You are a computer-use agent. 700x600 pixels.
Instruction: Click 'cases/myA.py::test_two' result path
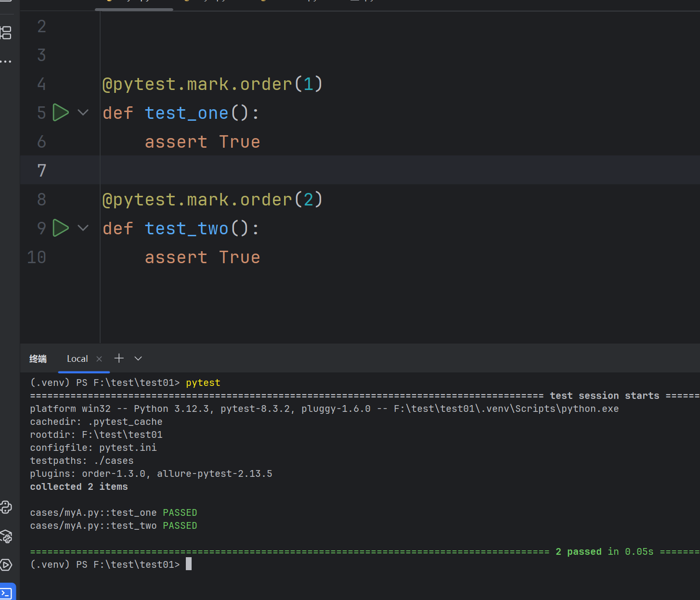pos(93,525)
